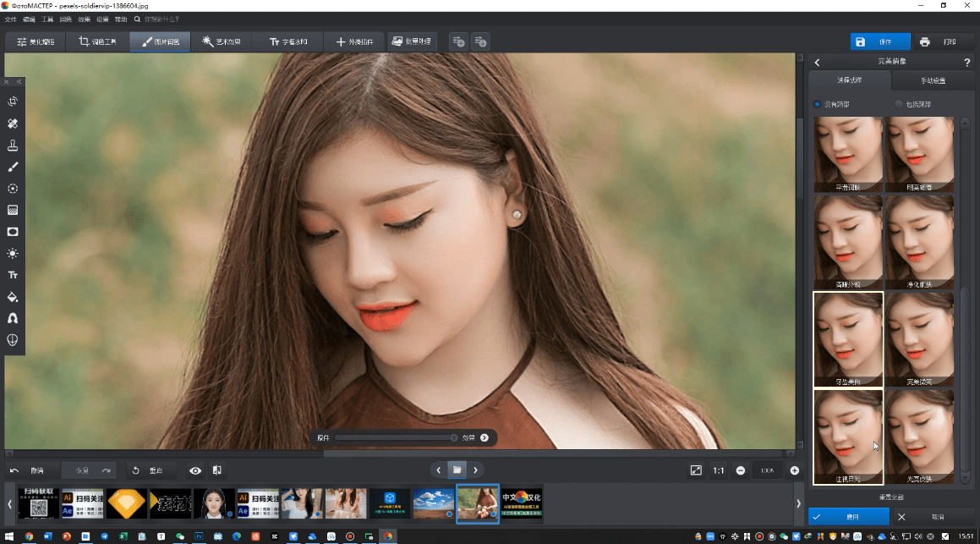Go to next image with right chevron
Viewport: 980px width, 544px height.
click(476, 470)
